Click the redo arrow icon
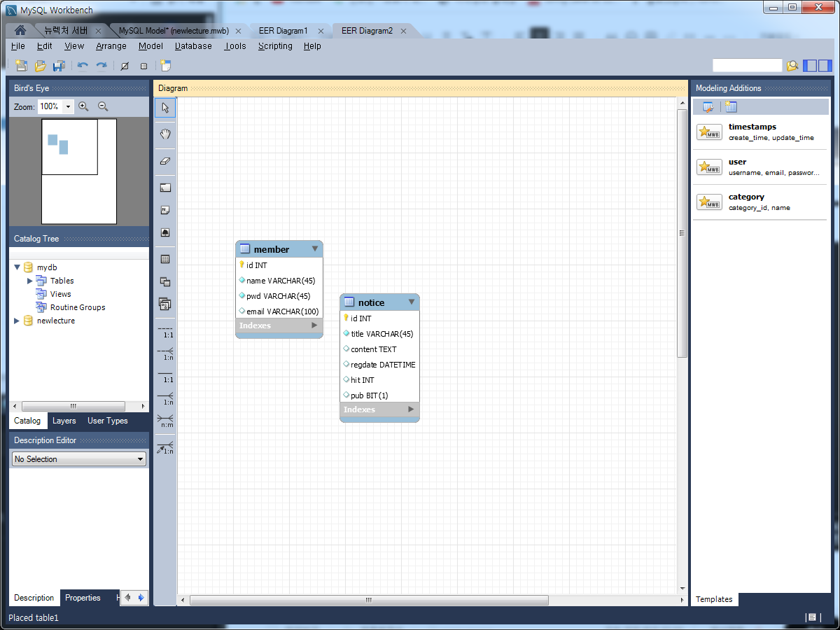 point(101,66)
